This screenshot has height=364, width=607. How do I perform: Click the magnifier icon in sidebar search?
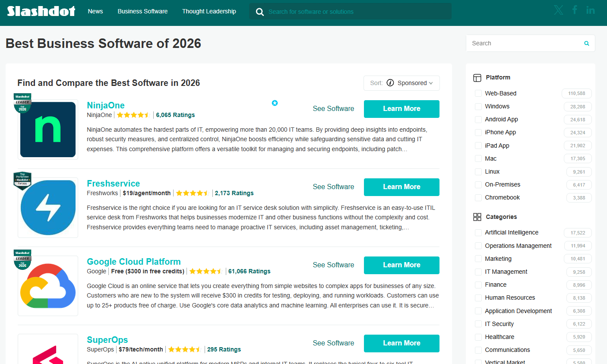click(x=587, y=43)
